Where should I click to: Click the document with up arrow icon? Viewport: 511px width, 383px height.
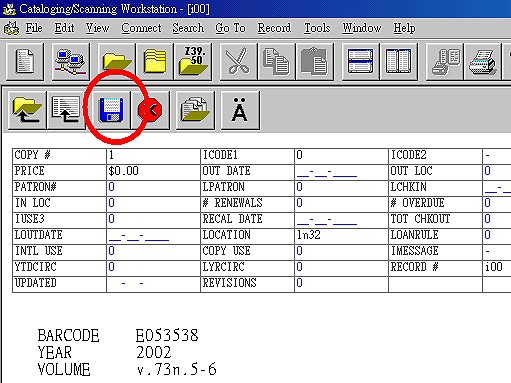click(66, 110)
